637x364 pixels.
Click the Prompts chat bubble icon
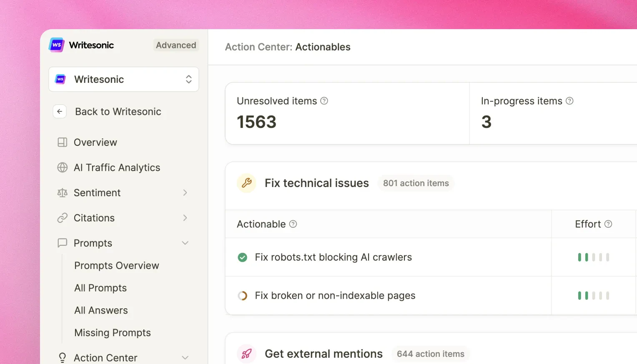[63, 243]
